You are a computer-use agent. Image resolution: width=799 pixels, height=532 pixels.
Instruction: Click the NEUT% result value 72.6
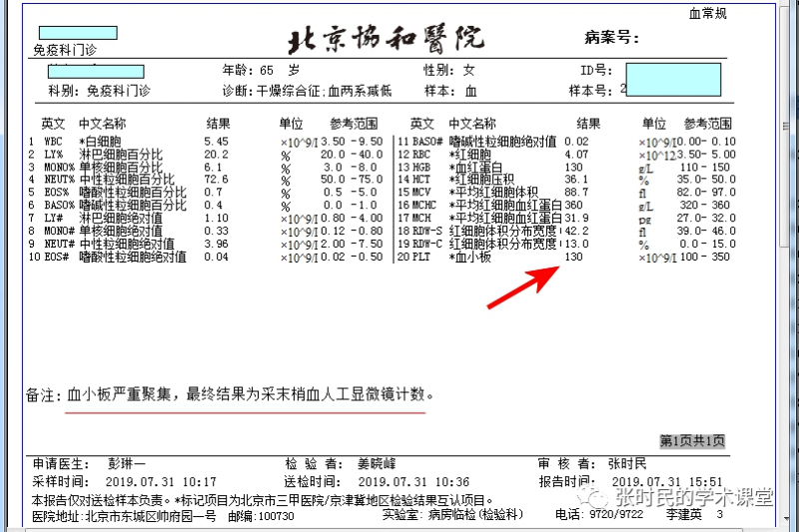pyautogui.click(x=216, y=180)
